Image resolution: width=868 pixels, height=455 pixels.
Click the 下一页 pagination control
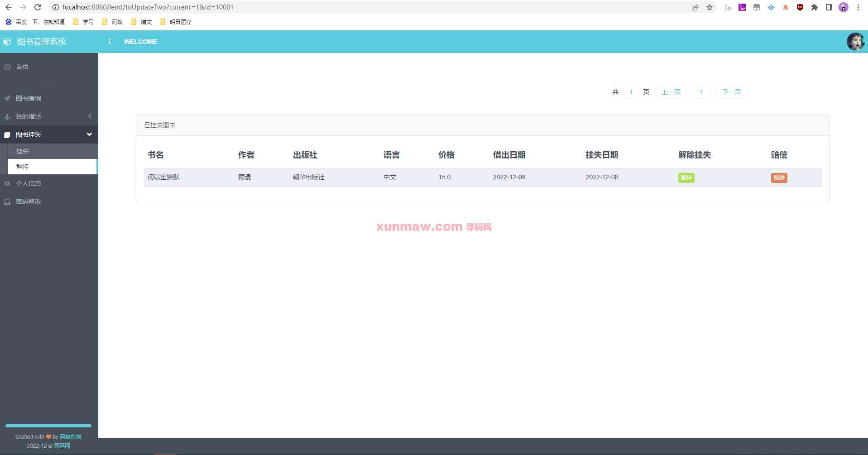pyautogui.click(x=731, y=92)
